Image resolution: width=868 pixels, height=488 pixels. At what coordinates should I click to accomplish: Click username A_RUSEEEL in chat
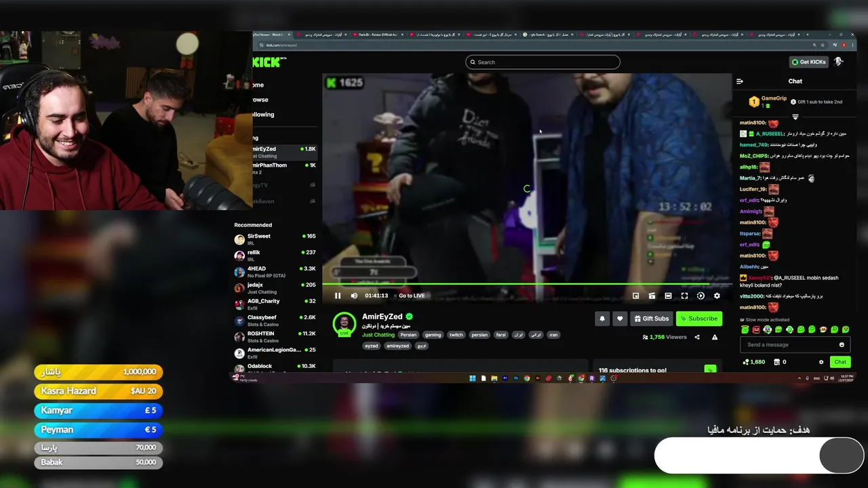point(770,134)
